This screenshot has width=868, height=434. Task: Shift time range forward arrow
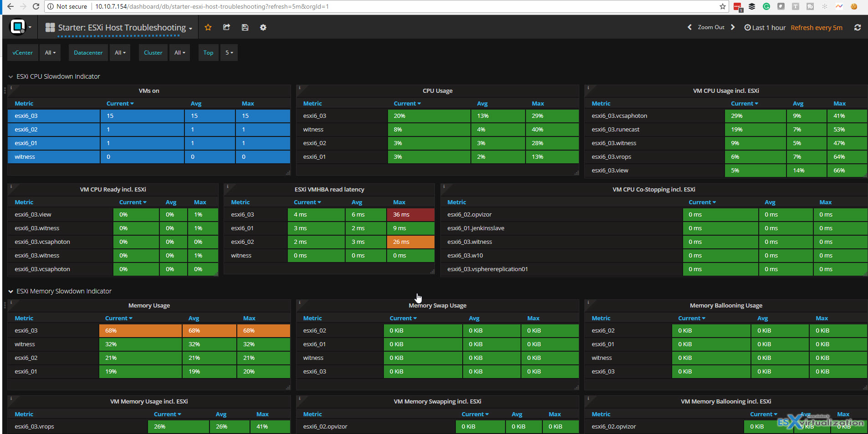click(733, 27)
